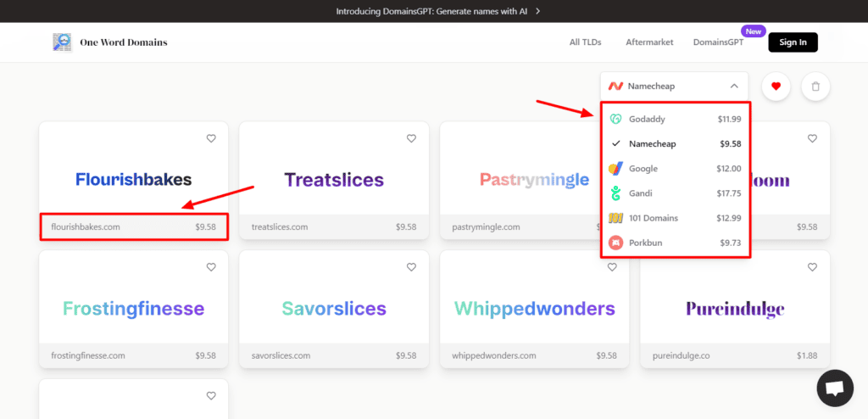Open the chat bubble widget

(835, 388)
